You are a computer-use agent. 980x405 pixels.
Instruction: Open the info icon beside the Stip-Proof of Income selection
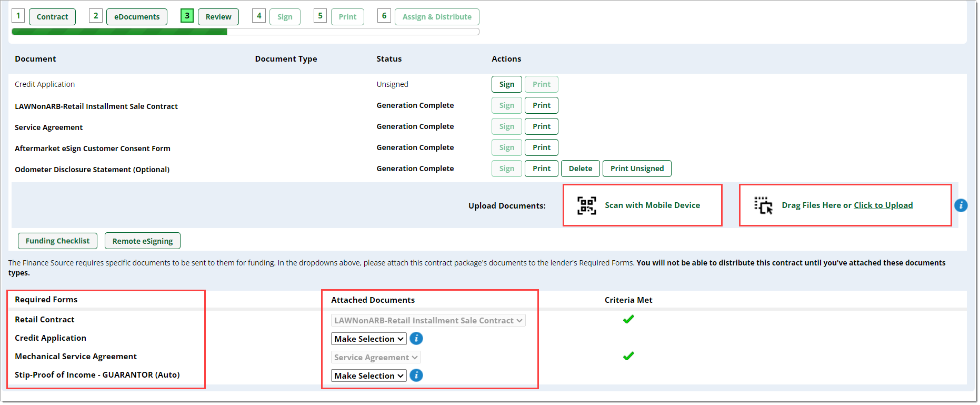coord(416,376)
